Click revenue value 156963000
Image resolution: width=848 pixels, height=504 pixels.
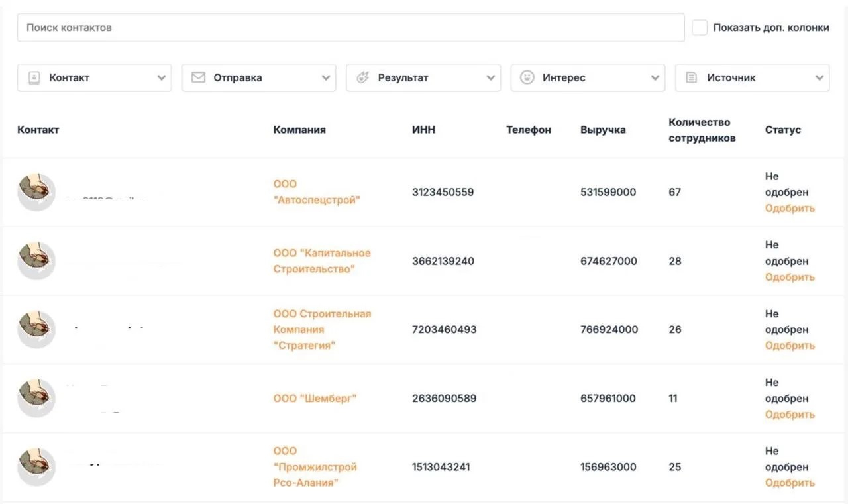tap(608, 467)
